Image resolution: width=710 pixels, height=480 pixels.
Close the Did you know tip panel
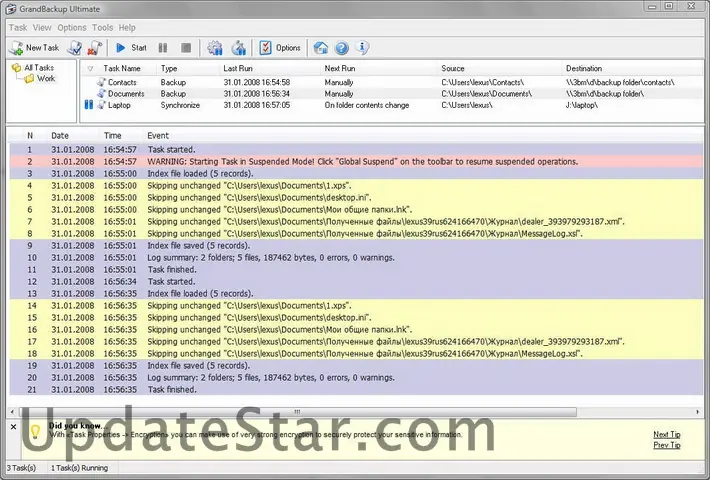coord(13,427)
